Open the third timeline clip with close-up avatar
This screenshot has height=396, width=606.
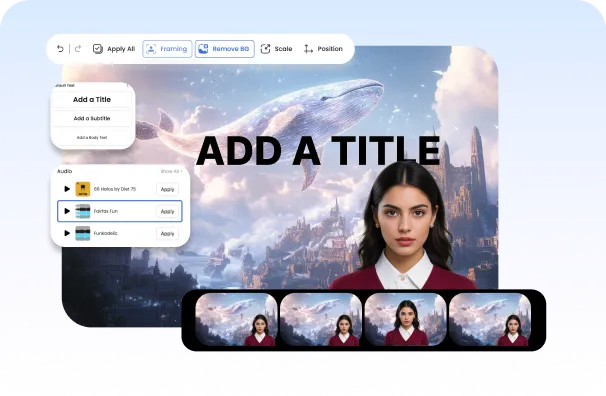click(x=405, y=319)
